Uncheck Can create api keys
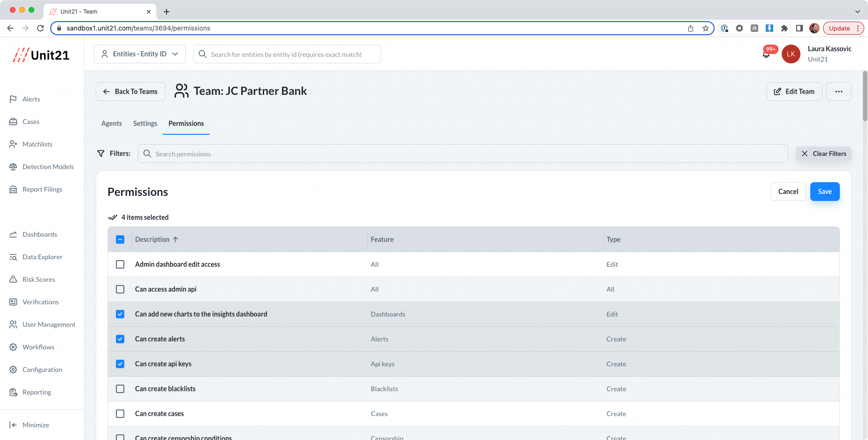The height and width of the screenshot is (440, 868). pos(120,364)
